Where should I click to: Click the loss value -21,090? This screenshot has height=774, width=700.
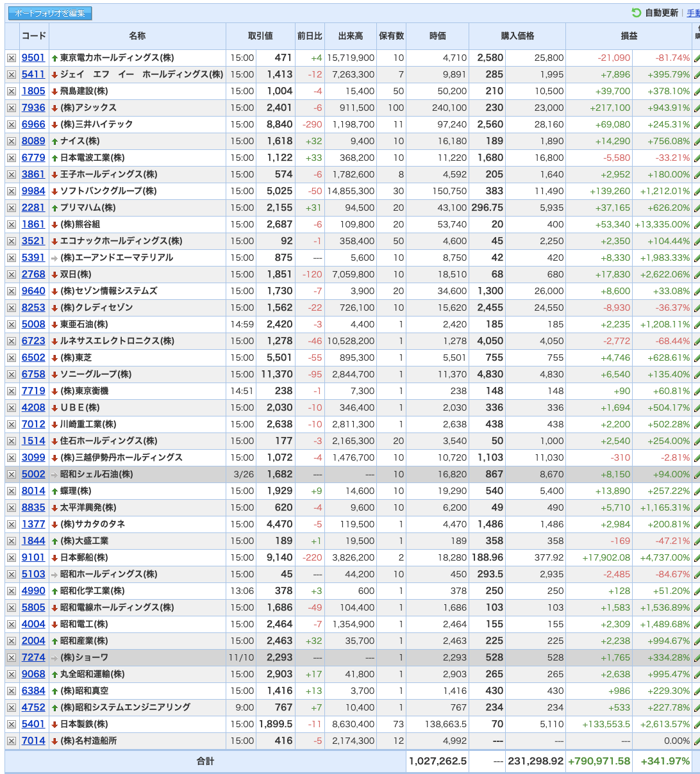click(x=613, y=58)
